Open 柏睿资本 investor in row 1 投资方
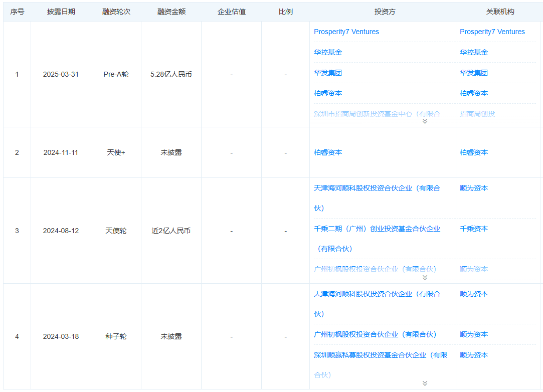 [327, 93]
